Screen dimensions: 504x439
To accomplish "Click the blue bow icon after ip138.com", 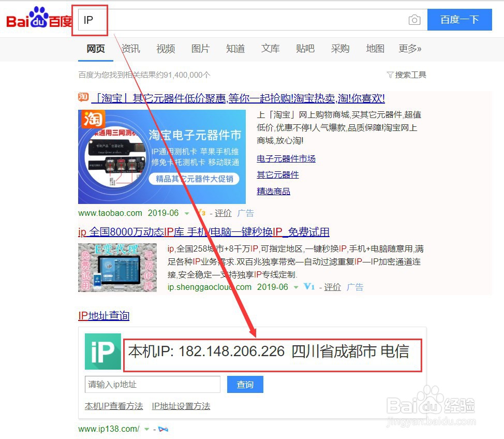I will [x=164, y=429].
